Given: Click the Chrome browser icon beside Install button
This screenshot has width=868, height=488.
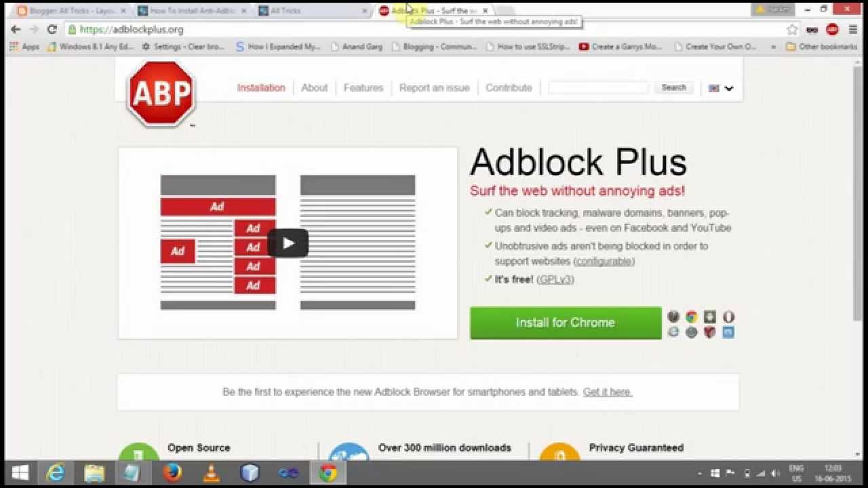Looking at the screenshot, I should point(692,317).
